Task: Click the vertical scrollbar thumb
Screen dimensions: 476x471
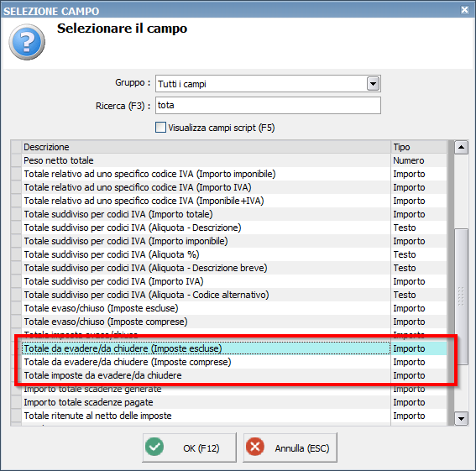Action: coord(461,296)
